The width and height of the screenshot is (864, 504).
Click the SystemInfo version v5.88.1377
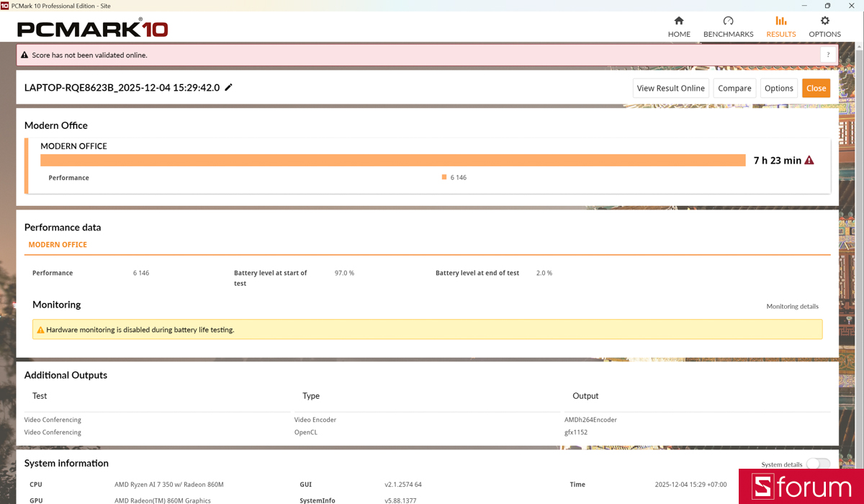(x=400, y=500)
